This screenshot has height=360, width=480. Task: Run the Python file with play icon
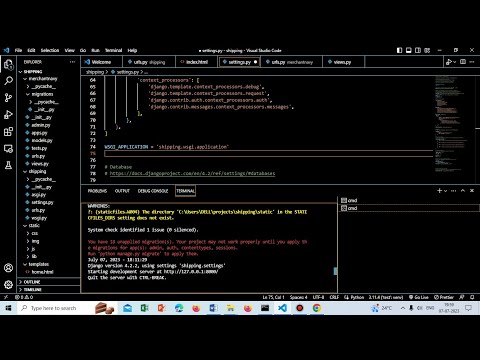449,62
